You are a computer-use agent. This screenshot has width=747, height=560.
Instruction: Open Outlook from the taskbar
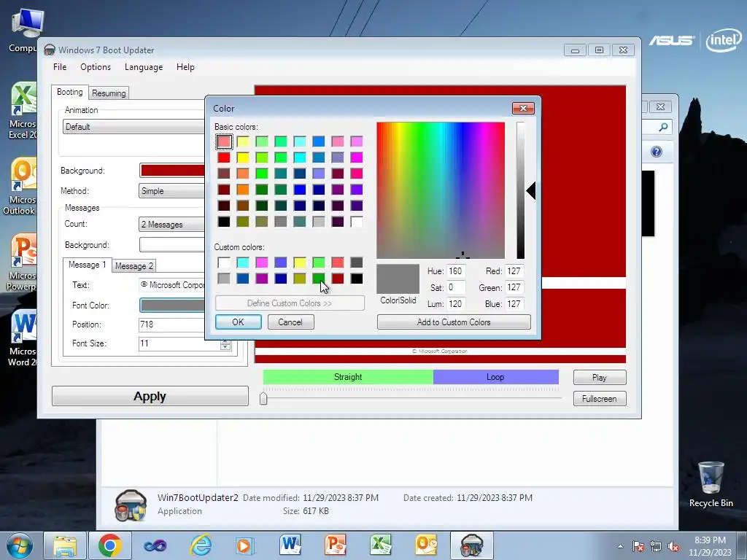pos(426,545)
